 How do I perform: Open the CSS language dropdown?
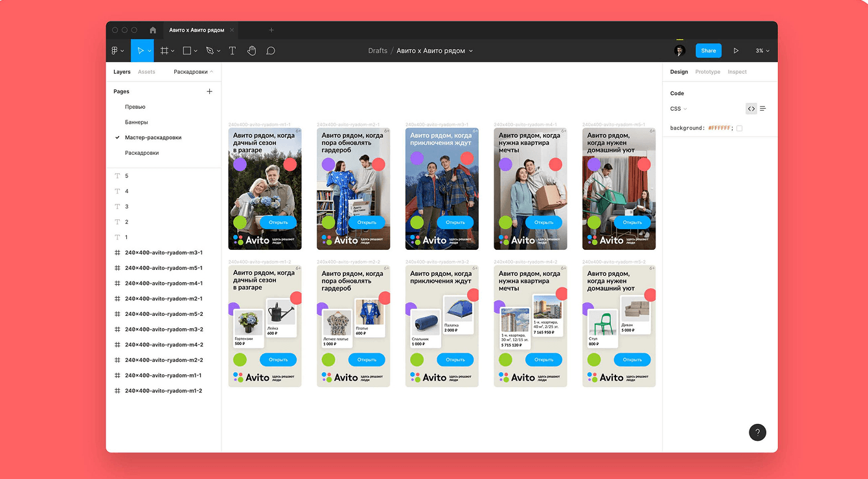(678, 109)
